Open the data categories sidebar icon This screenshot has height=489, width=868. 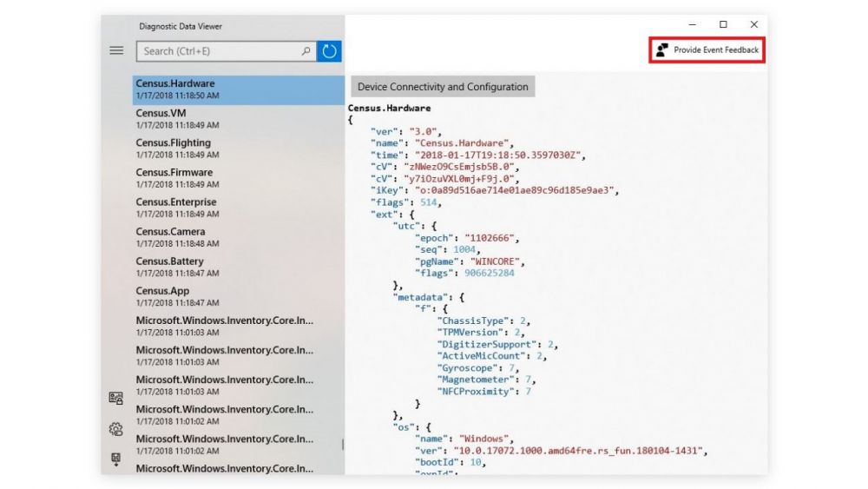pyautogui.click(x=115, y=398)
